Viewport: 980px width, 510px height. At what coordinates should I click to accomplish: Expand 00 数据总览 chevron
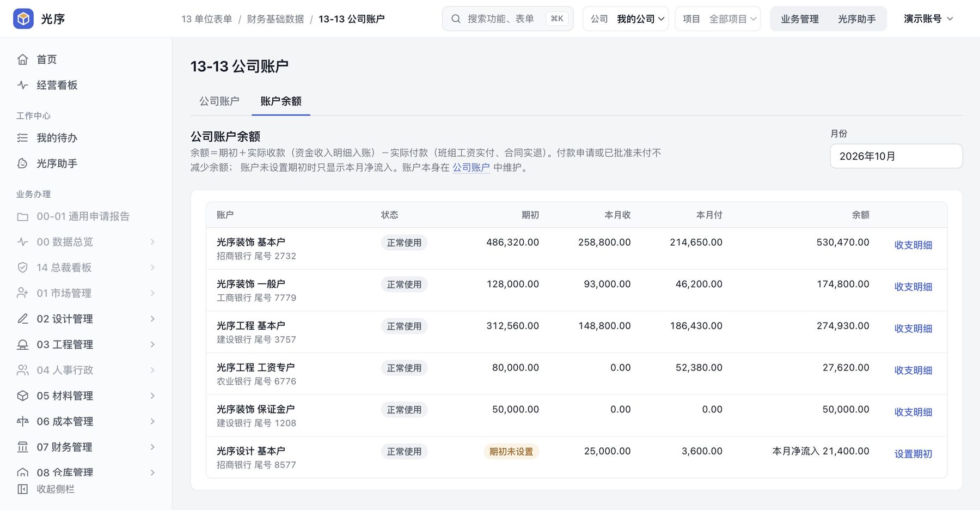152,242
